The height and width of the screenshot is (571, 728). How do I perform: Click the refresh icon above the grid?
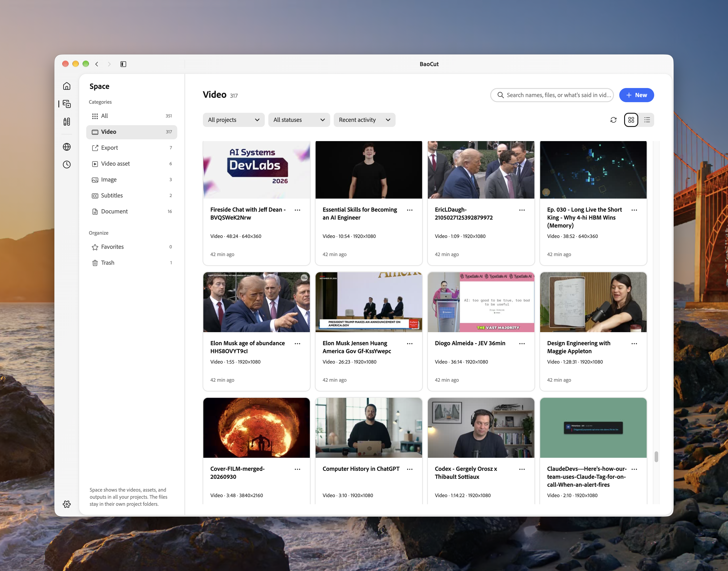click(x=613, y=120)
